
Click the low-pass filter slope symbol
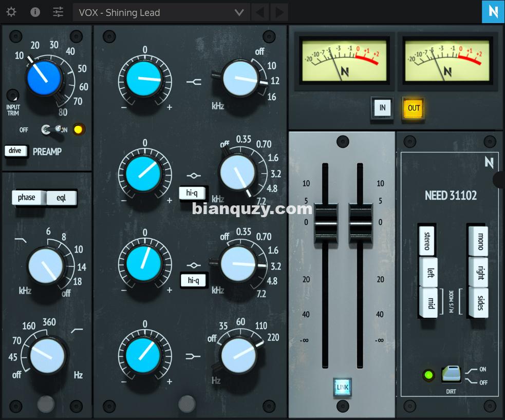coord(21,240)
